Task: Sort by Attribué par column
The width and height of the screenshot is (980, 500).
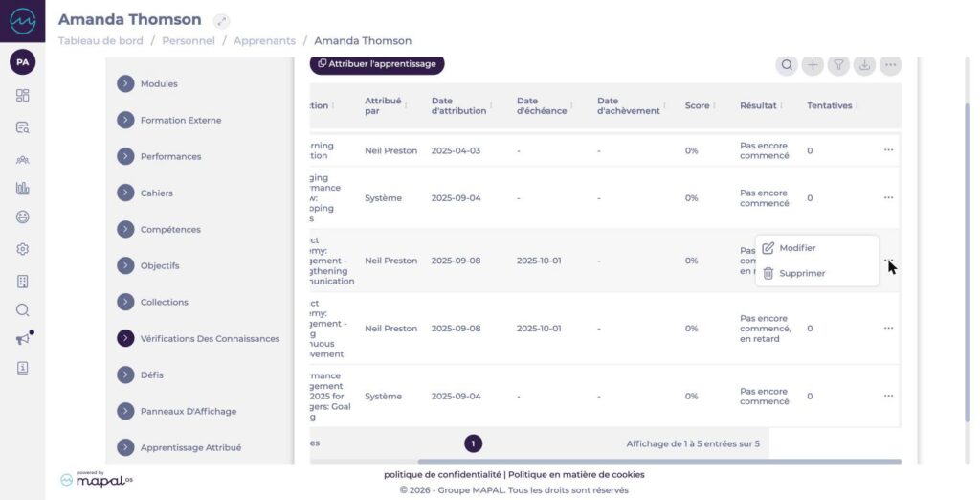Action: click(x=387, y=105)
